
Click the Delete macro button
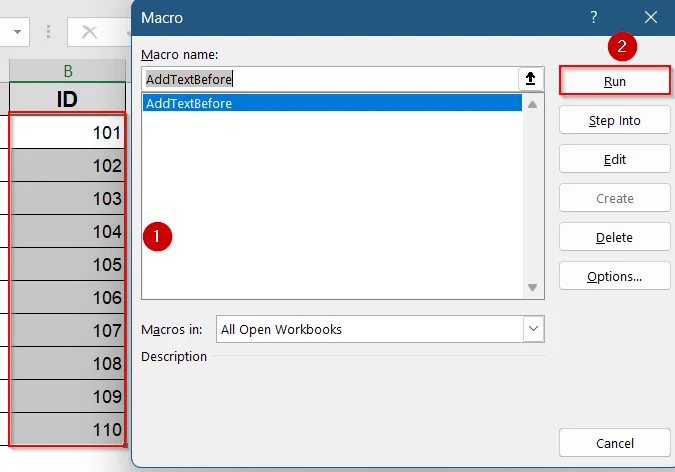click(x=615, y=237)
